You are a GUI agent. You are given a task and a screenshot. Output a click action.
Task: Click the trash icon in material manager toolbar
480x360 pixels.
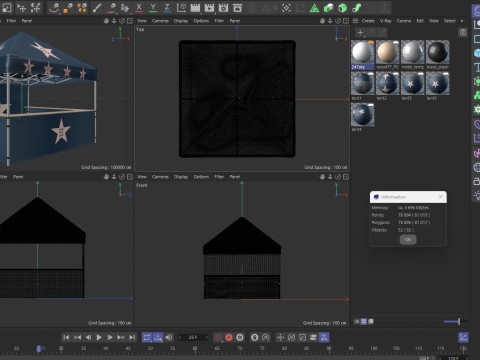(x=463, y=32)
